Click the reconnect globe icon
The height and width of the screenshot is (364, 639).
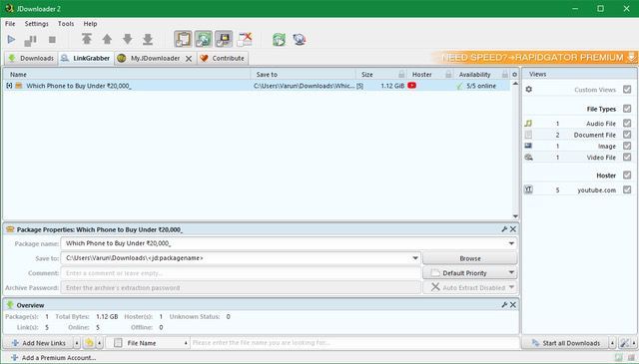click(x=300, y=40)
